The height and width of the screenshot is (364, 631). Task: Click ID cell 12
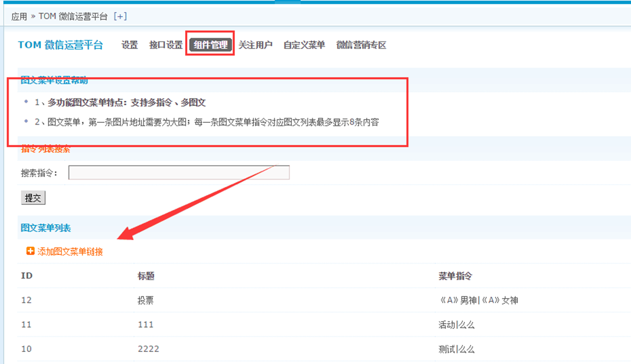(26, 301)
